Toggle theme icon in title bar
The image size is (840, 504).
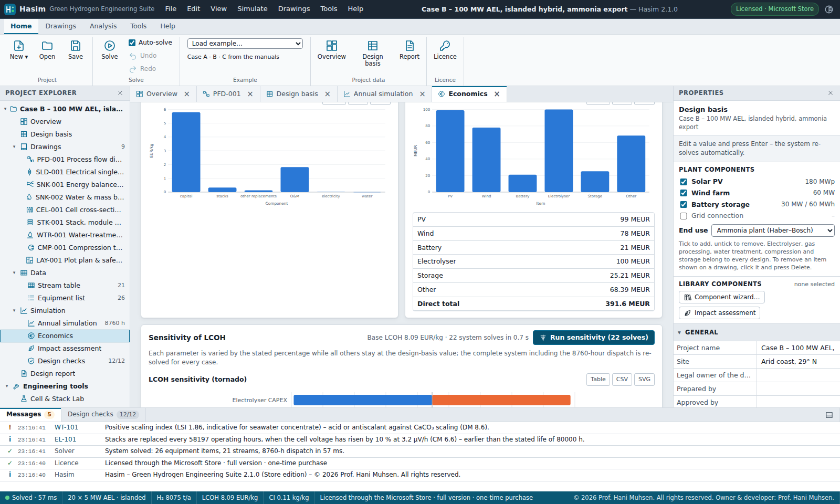829,9
